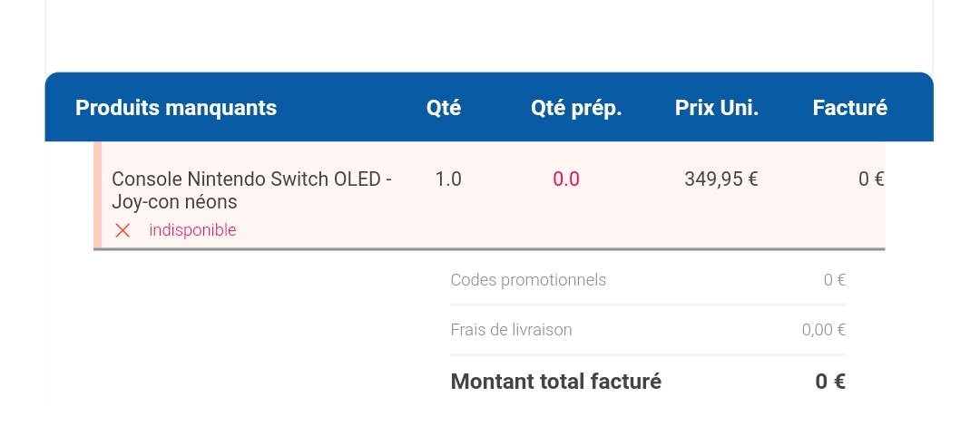Click the 'Montant total facturé' label
Viewport: 980px width, 426px height.
(x=555, y=381)
